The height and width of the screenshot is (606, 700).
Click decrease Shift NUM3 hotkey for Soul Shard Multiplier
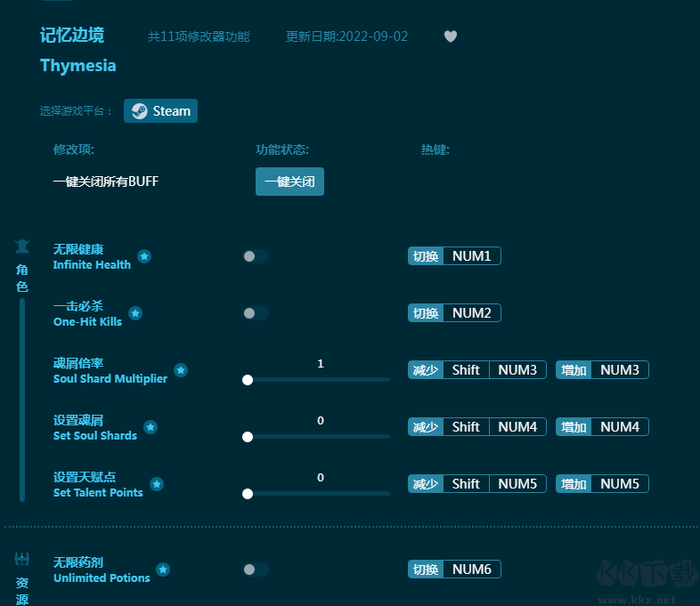pos(477,369)
